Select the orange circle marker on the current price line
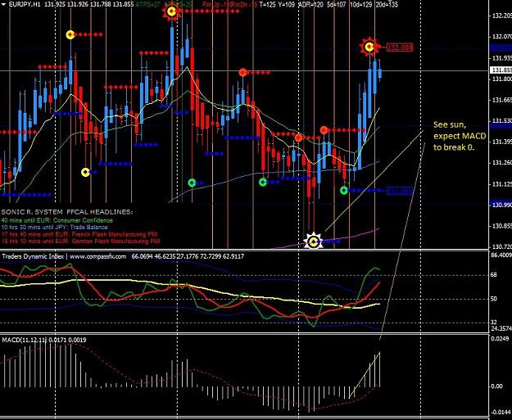The height and width of the screenshot is (420, 512). (x=242, y=72)
